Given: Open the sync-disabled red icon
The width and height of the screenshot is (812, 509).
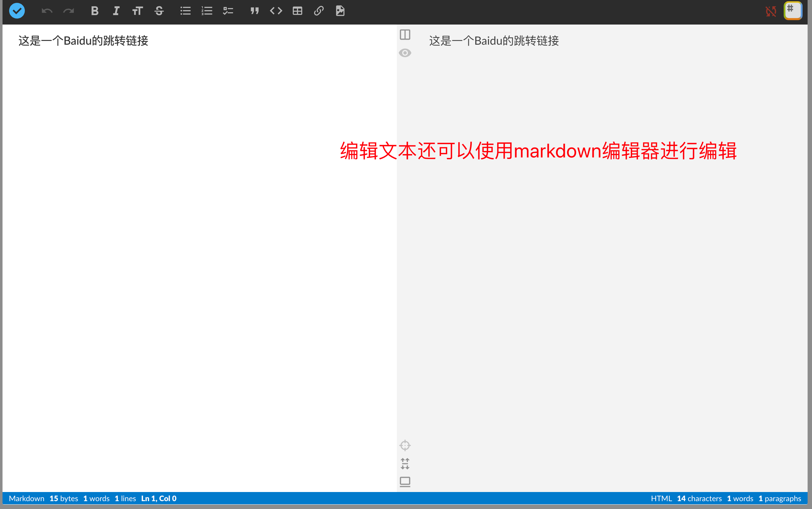Looking at the screenshot, I should [x=770, y=11].
